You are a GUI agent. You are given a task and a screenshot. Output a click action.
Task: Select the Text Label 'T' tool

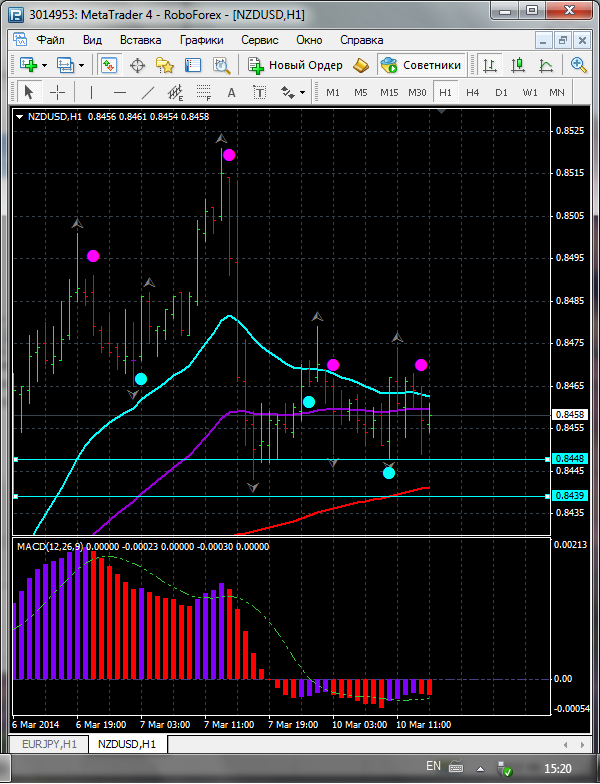pyautogui.click(x=260, y=92)
